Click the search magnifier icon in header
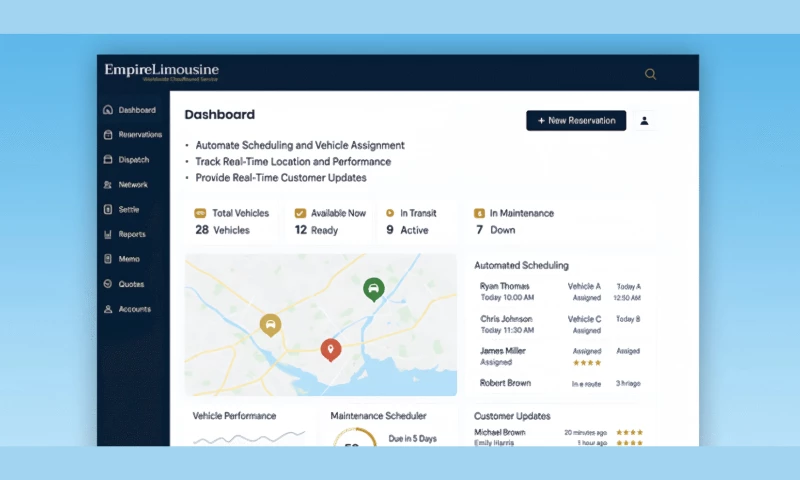Image resolution: width=800 pixels, height=480 pixels. 650,74
